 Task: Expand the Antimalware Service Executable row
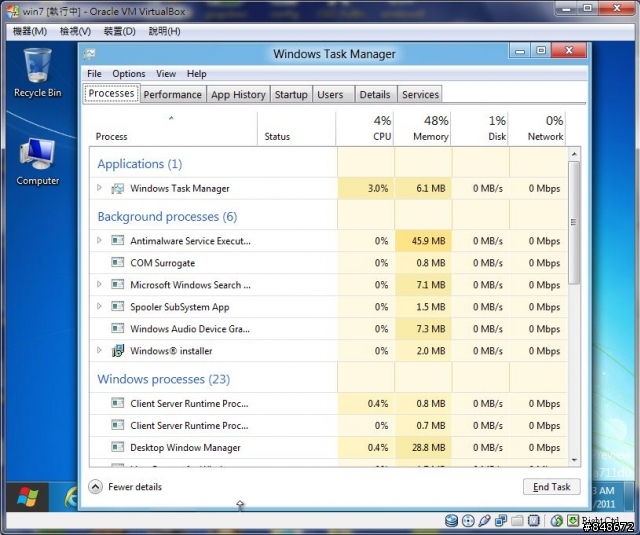click(99, 240)
